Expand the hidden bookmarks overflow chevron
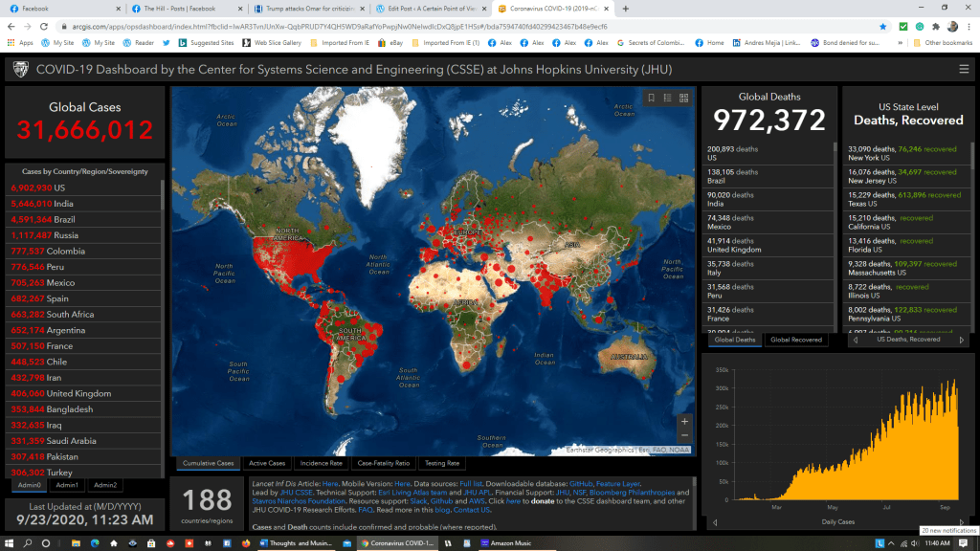 pos(900,43)
